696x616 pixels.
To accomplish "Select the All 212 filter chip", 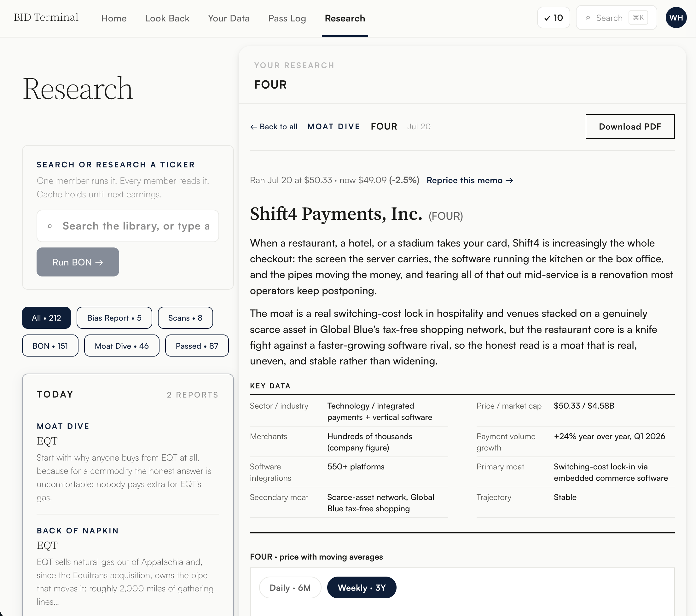I will click(x=46, y=318).
